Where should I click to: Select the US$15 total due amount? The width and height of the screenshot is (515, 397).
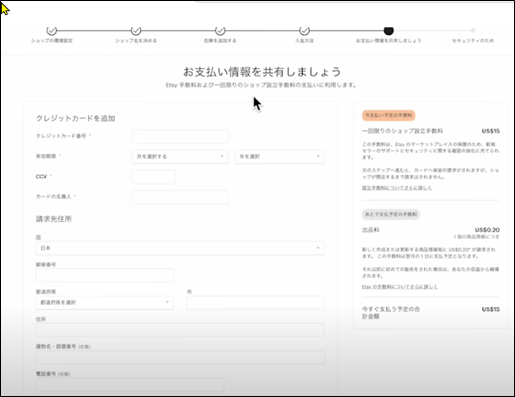point(491,309)
